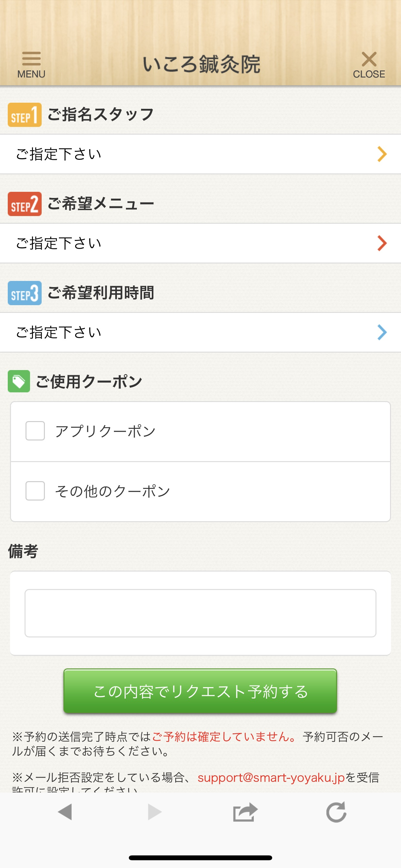Open the support@smart-yoyaku.jp email link
This screenshot has width=401, height=868.
tap(271, 777)
